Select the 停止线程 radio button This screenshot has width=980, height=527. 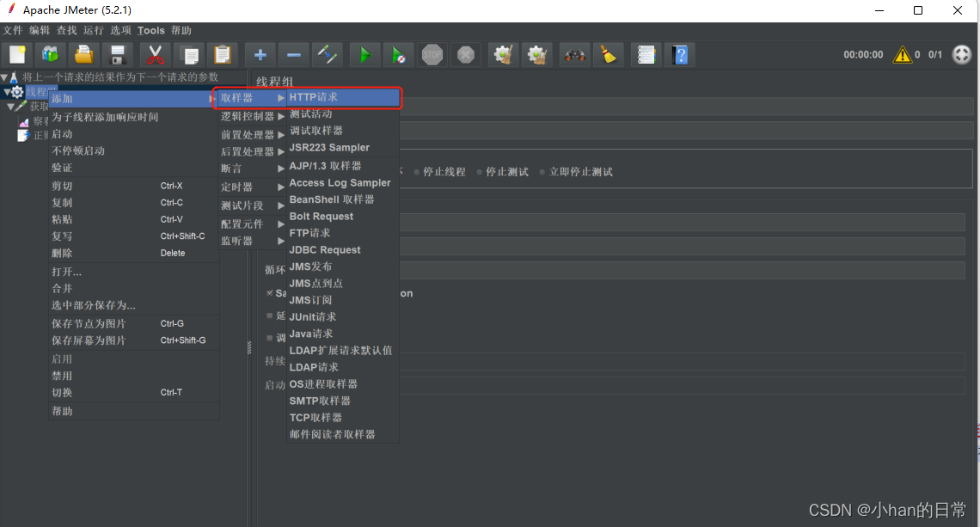tap(416, 172)
